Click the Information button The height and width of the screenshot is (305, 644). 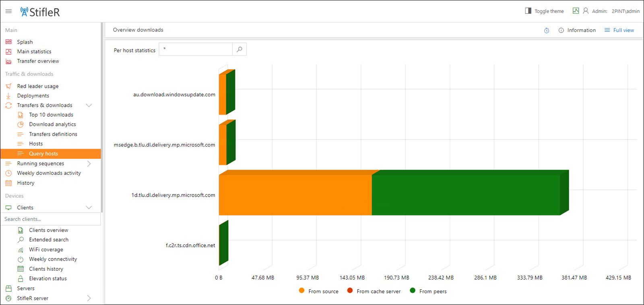pyautogui.click(x=577, y=30)
